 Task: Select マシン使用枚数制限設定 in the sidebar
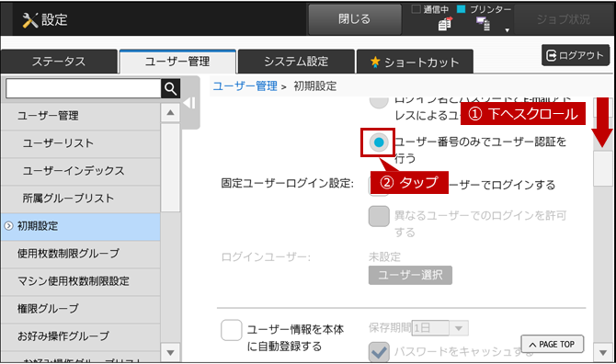(x=81, y=281)
